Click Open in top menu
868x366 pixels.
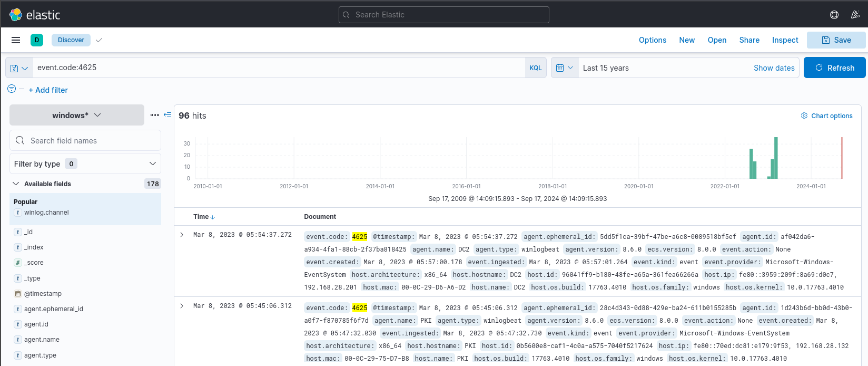[x=717, y=40]
